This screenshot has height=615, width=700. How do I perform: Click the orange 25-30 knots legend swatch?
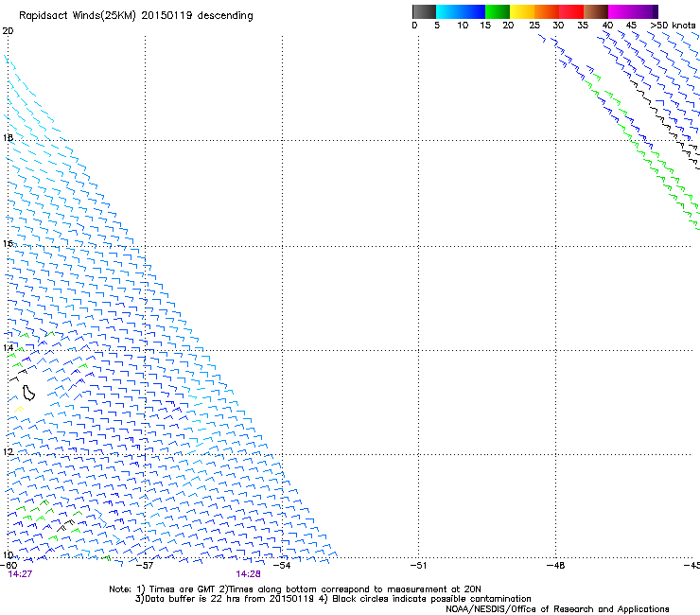pyautogui.click(x=547, y=11)
